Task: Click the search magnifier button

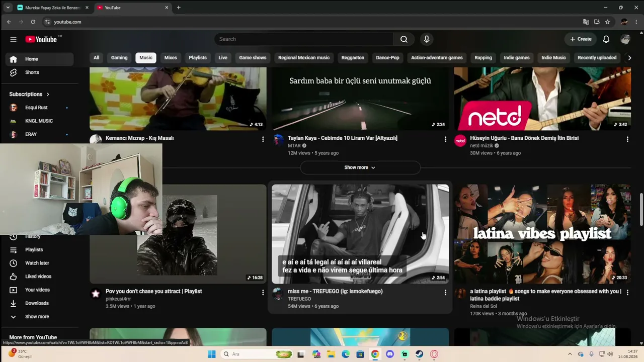Action: (404, 39)
